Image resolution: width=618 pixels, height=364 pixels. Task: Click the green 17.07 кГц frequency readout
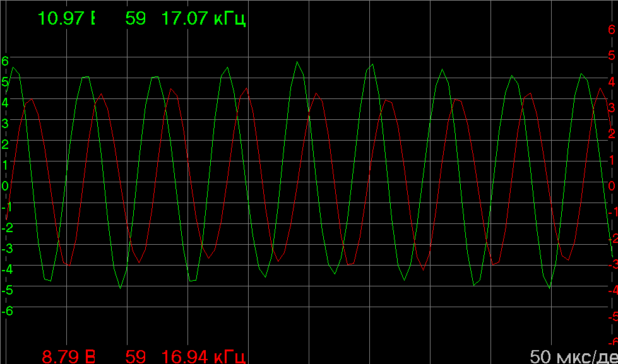[x=203, y=18]
